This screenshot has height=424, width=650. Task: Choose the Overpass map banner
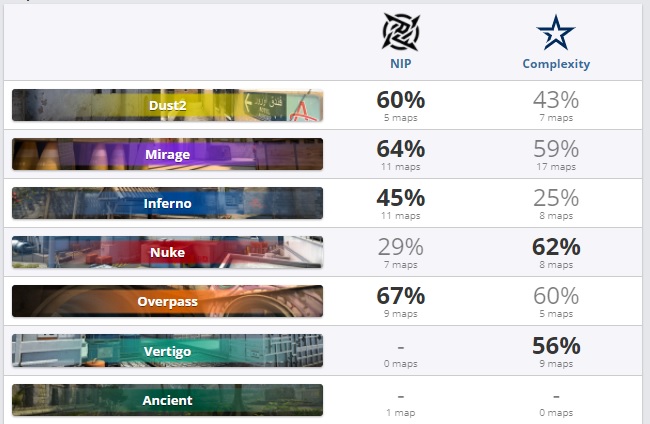168,301
